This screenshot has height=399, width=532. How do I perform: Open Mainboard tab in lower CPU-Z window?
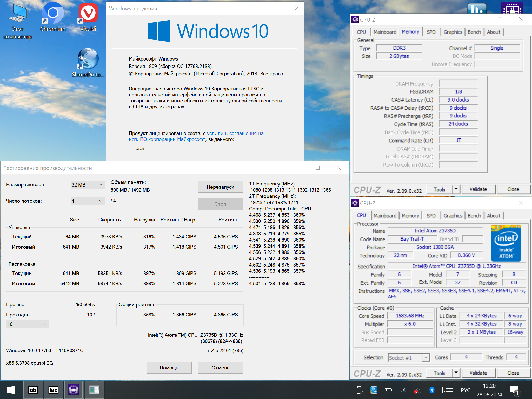coord(385,216)
